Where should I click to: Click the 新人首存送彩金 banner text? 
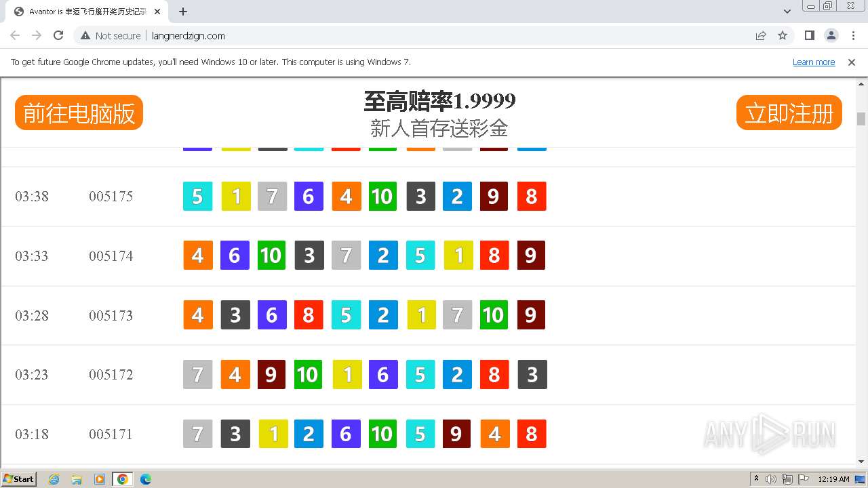pos(439,127)
